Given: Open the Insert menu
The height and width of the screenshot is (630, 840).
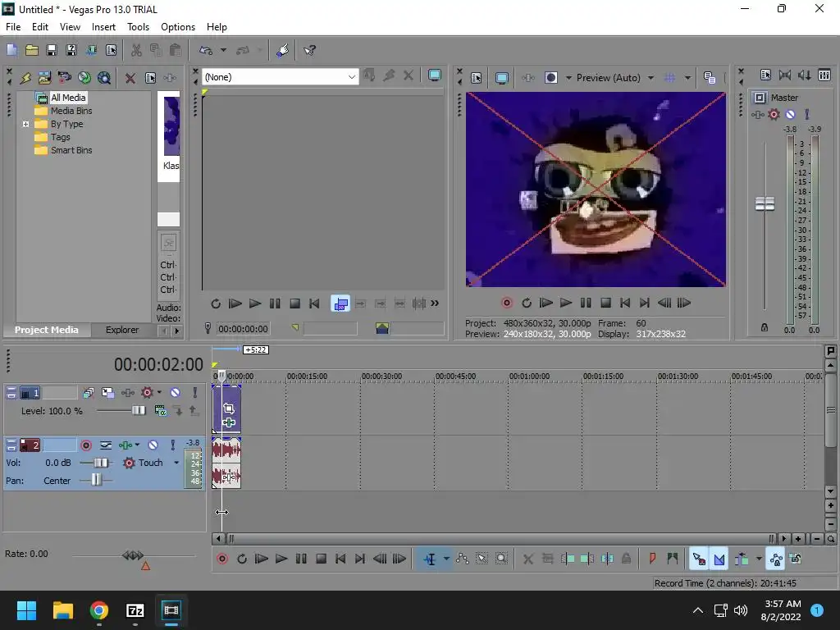Looking at the screenshot, I should (103, 27).
